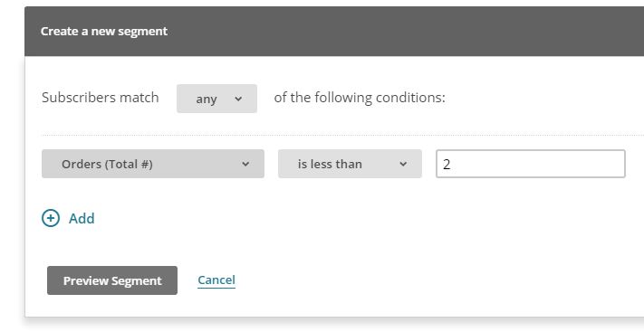Expand the Orders (Total #) field selector
This screenshot has width=644, height=332.
click(x=153, y=164)
